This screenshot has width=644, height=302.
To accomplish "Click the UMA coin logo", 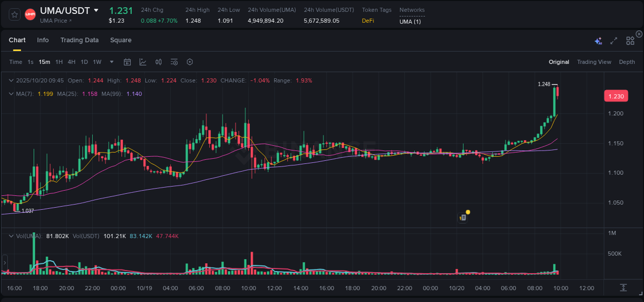I will (30, 14).
